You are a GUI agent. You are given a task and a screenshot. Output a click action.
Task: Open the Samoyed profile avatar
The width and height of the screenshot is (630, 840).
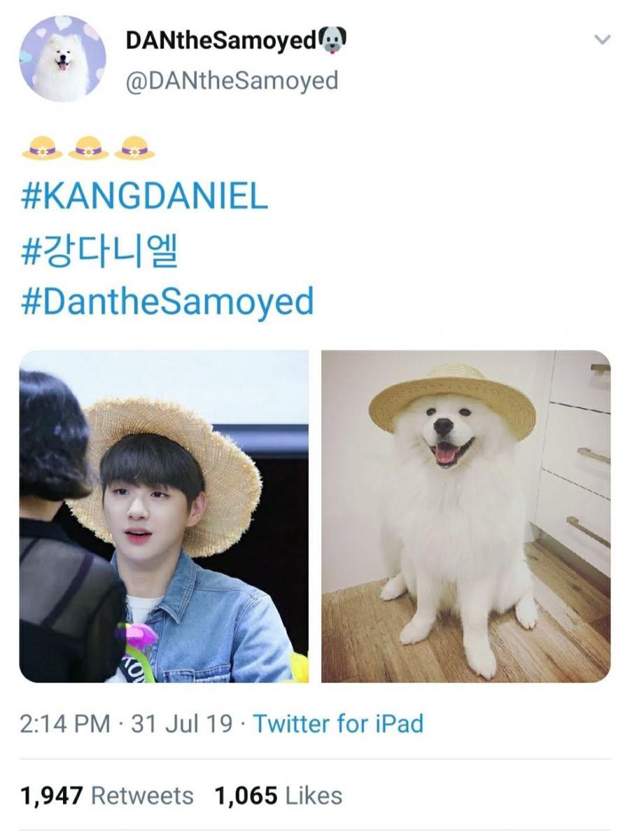[x=63, y=59]
